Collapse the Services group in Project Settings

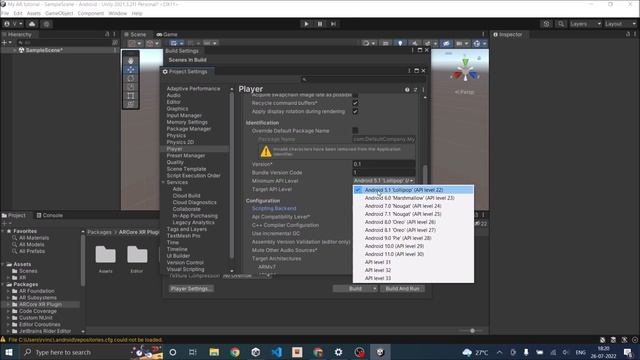click(163, 182)
